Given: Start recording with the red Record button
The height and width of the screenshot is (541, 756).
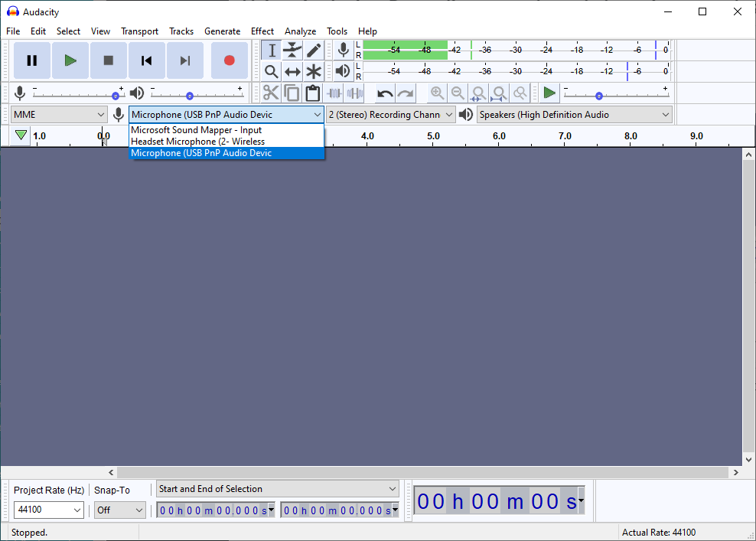Looking at the screenshot, I should (230, 60).
